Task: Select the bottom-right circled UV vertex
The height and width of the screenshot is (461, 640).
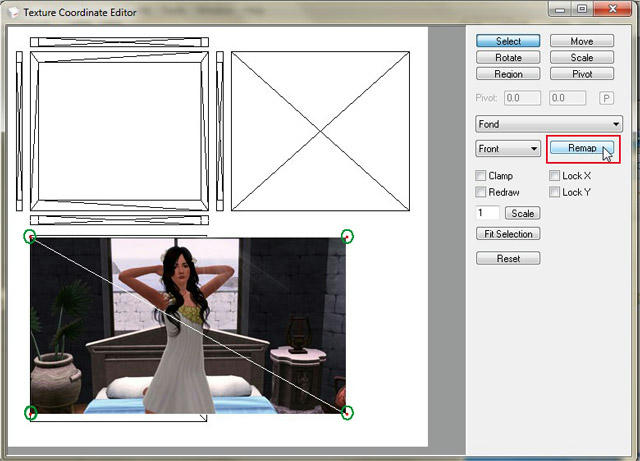Action: [347, 413]
